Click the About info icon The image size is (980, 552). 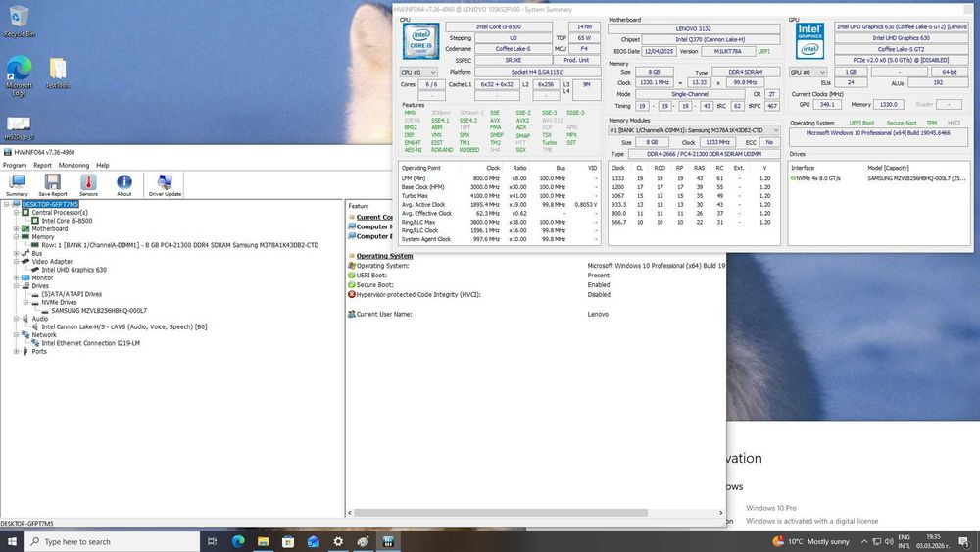123,185
